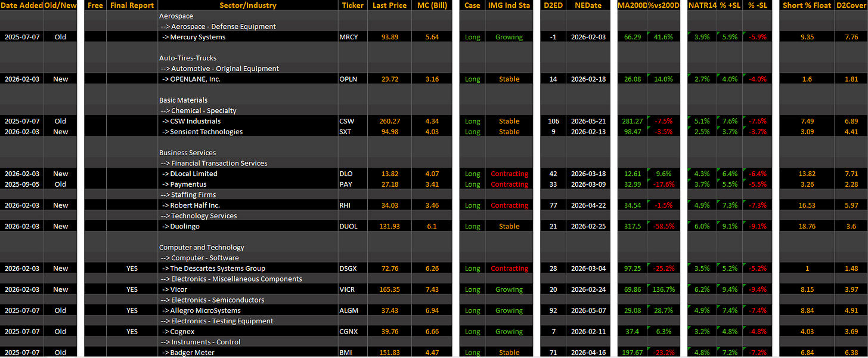Image resolution: width=868 pixels, height=358 pixels.
Task: Select the NATR14 header cell
Action: pyautogui.click(x=702, y=5)
